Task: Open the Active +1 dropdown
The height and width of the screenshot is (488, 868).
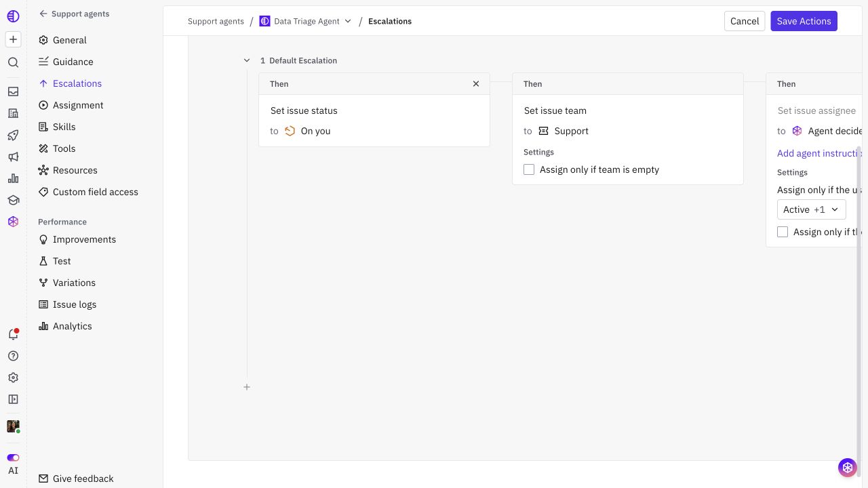Action: (x=811, y=209)
